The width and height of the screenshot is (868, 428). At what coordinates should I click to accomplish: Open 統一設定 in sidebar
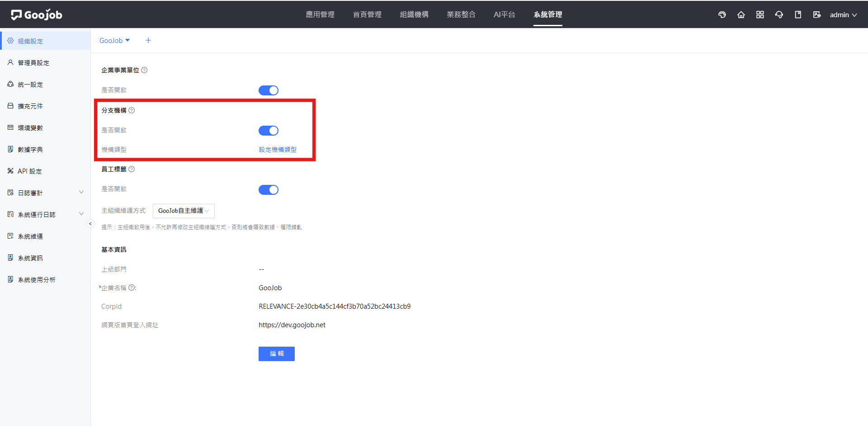point(45,84)
